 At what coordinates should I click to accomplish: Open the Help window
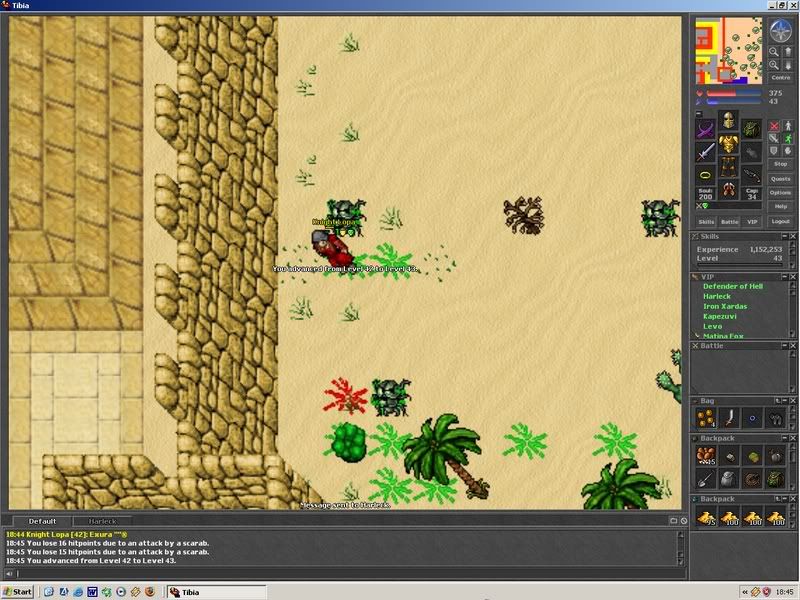(x=781, y=207)
